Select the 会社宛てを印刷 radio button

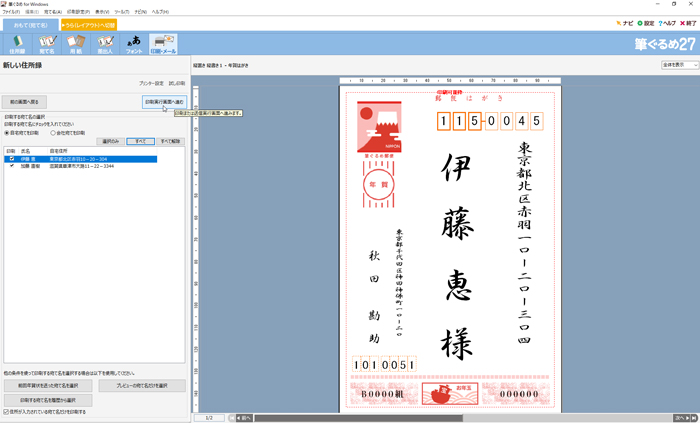tap(53, 132)
